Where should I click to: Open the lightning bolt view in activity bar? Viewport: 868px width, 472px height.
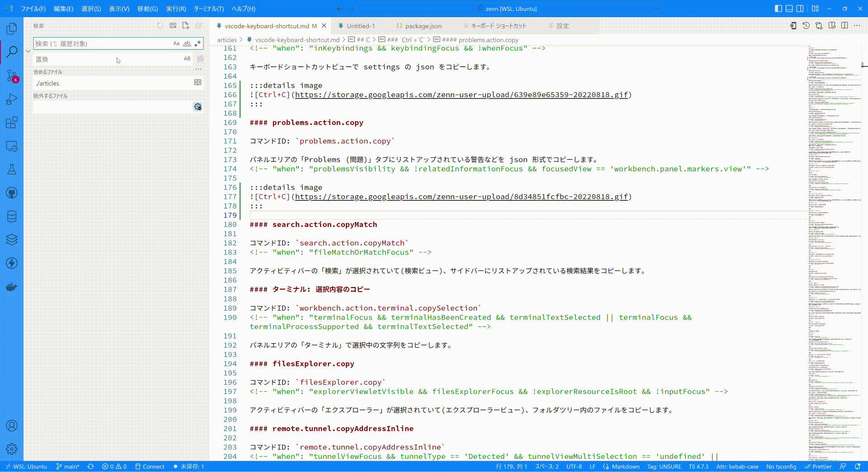[12, 263]
